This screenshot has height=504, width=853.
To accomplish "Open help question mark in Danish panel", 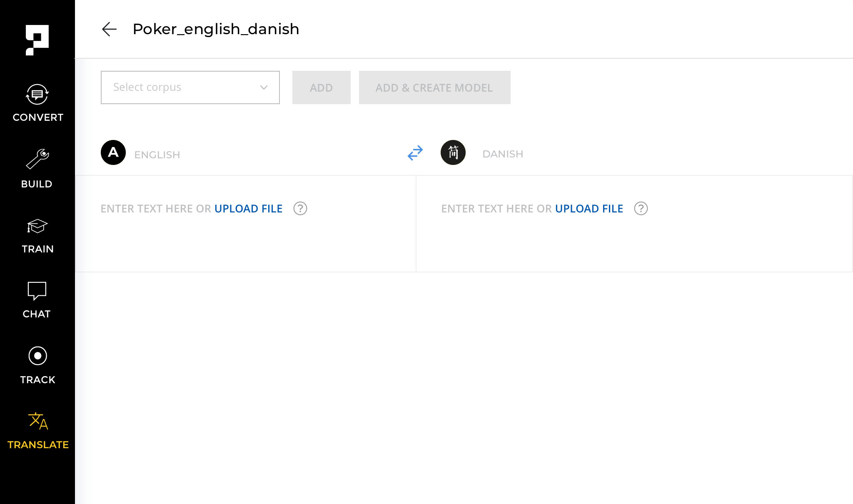I will (641, 208).
